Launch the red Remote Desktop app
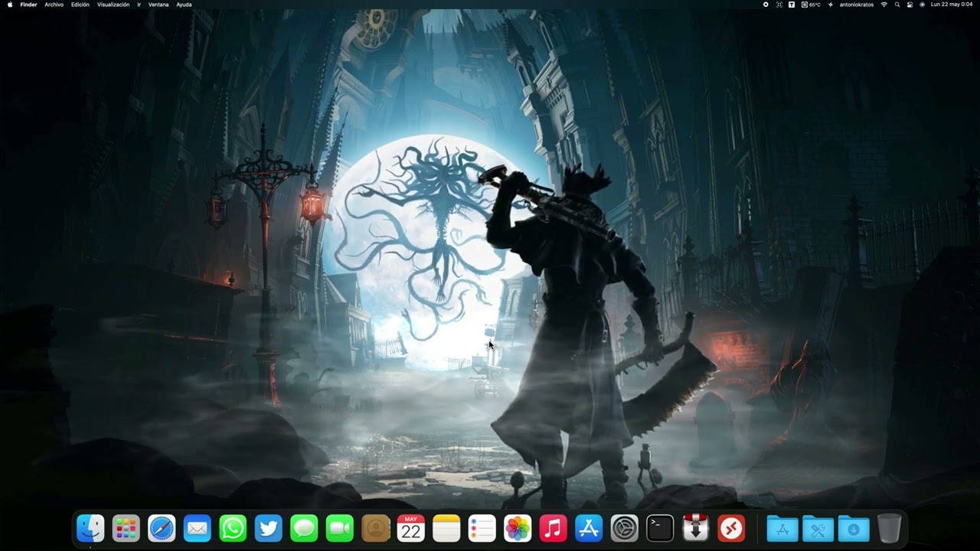 731,528
